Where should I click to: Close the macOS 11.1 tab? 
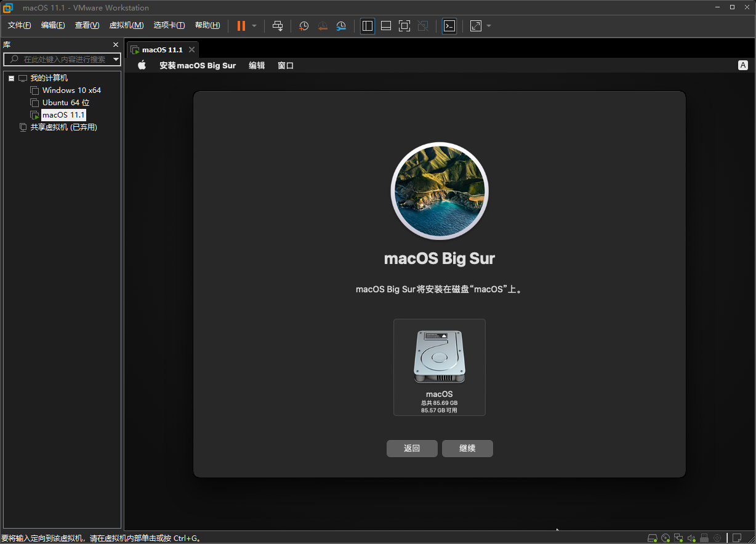click(x=191, y=50)
